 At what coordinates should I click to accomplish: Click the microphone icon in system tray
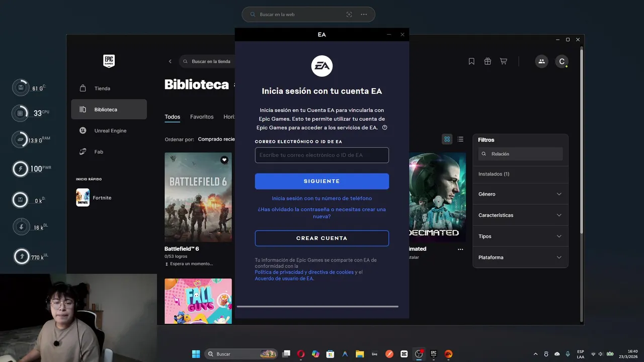[568, 354]
